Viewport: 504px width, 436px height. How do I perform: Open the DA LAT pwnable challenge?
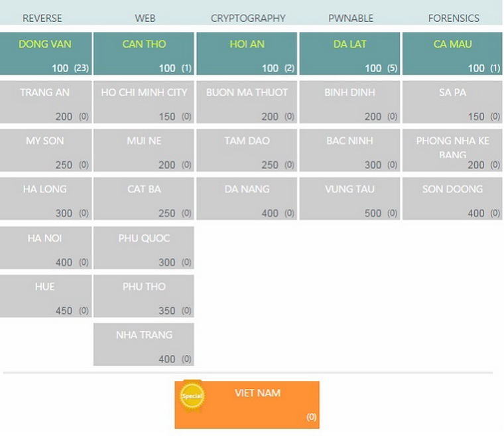pos(349,54)
